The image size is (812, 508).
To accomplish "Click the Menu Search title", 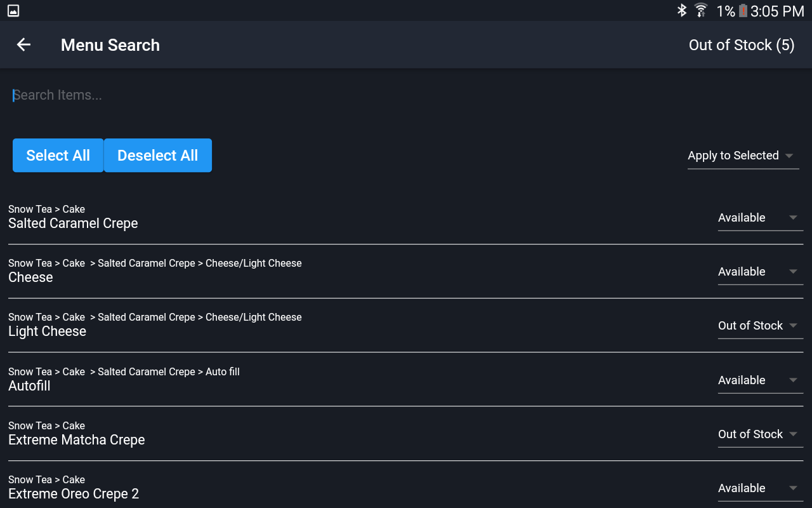I will point(110,45).
